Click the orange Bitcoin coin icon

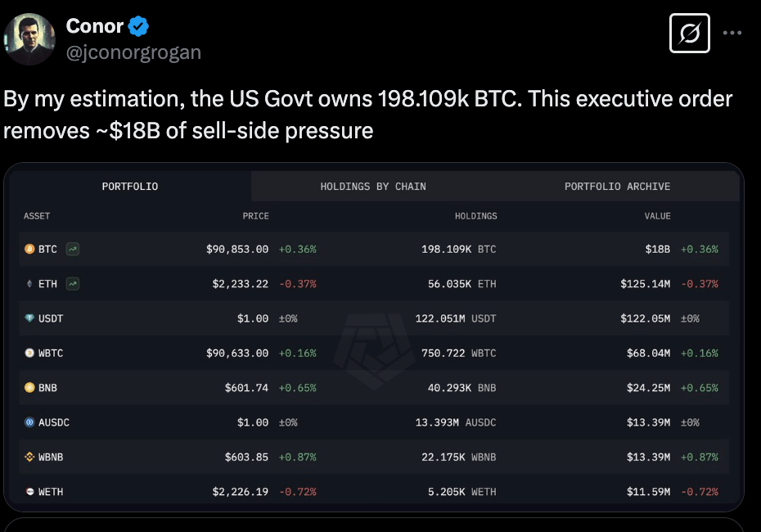[30, 249]
